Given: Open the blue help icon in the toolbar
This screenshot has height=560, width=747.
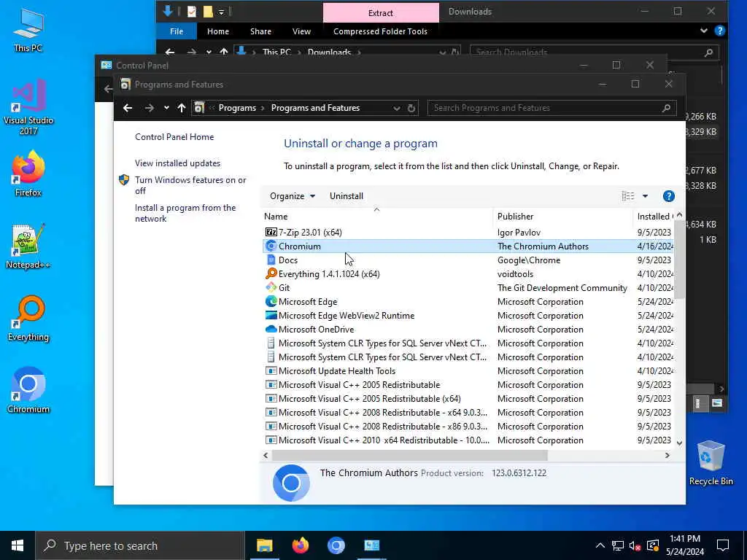Looking at the screenshot, I should 668,196.
